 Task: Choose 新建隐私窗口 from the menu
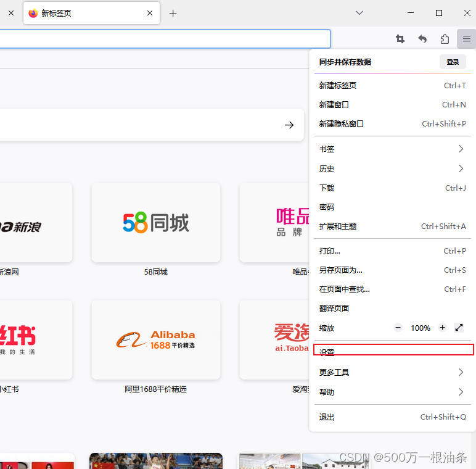pyautogui.click(x=393, y=124)
